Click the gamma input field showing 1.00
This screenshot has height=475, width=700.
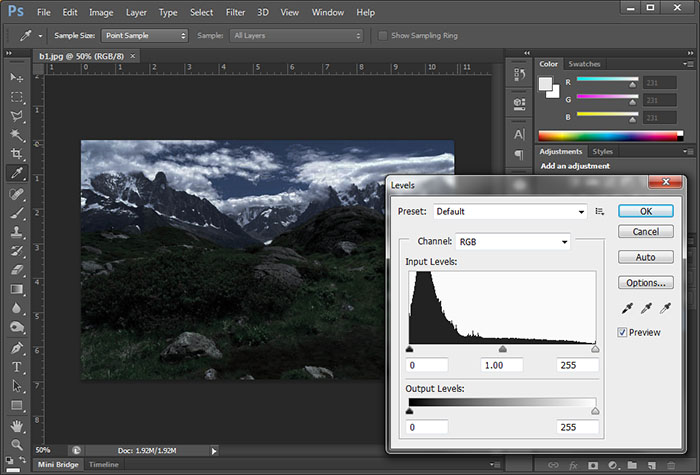(x=502, y=366)
